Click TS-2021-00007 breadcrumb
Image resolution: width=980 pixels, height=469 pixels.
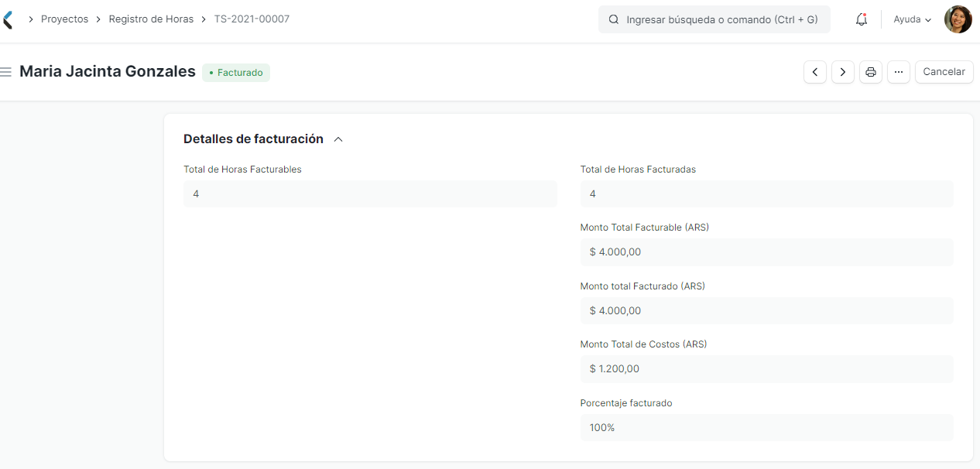click(252, 19)
